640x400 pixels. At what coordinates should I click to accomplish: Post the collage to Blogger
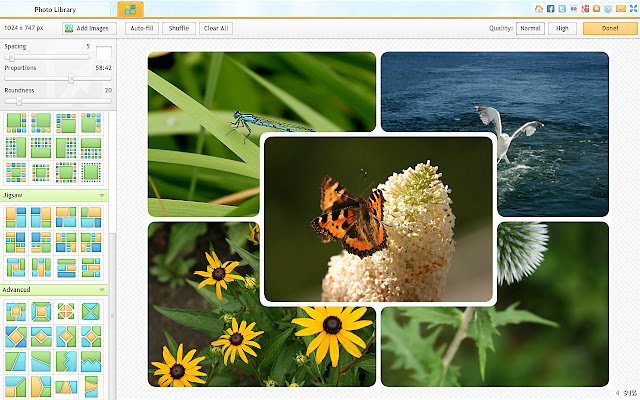click(597, 9)
